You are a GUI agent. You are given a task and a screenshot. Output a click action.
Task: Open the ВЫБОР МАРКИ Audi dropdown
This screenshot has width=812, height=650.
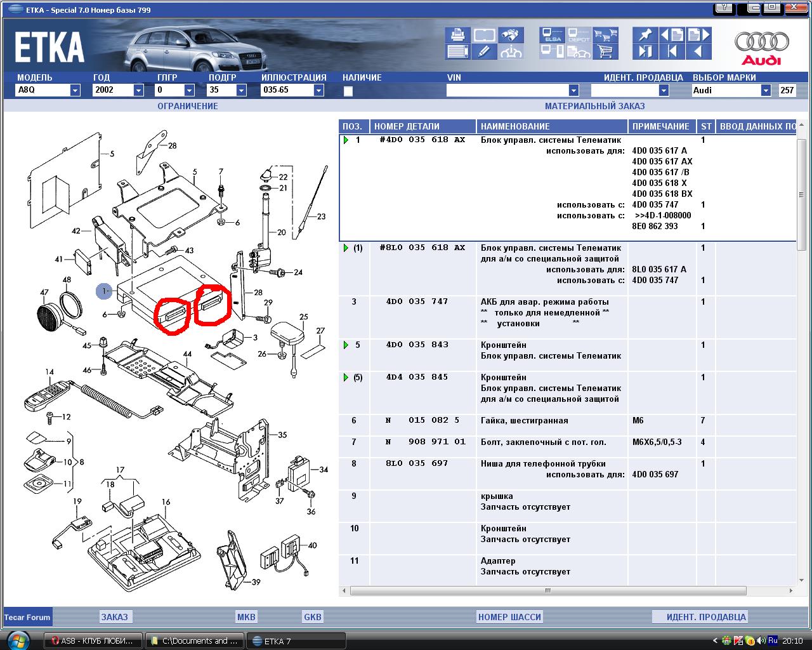pos(766,90)
